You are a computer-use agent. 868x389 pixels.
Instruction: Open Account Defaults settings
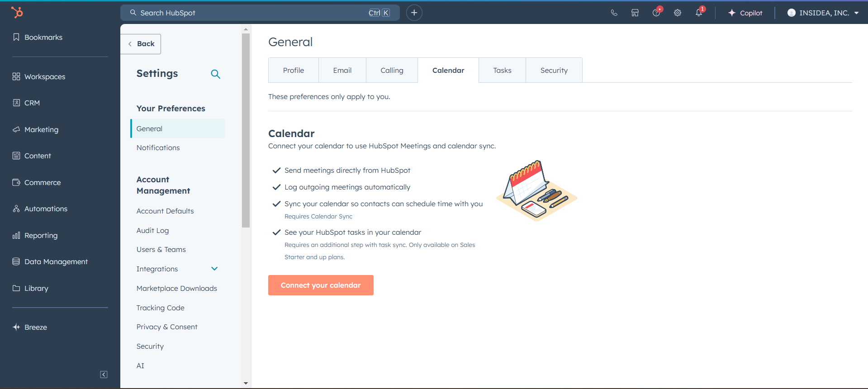165,211
